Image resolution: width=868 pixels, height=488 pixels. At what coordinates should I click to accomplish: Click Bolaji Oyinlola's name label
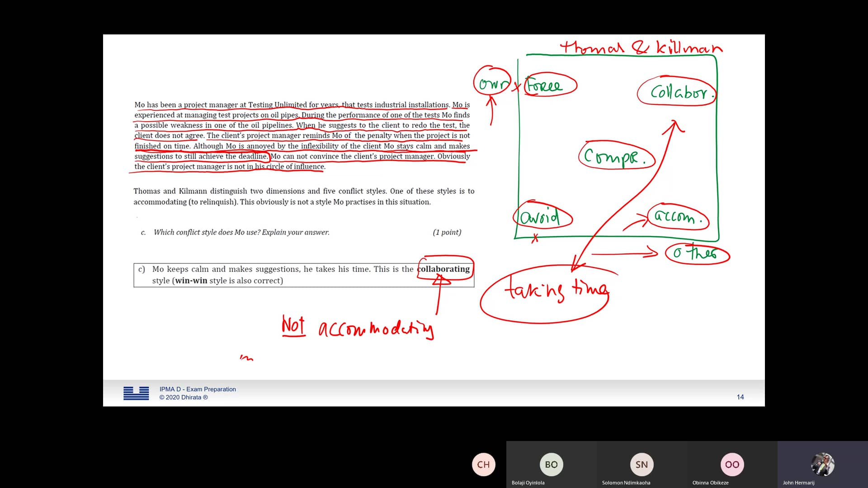click(x=528, y=483)
